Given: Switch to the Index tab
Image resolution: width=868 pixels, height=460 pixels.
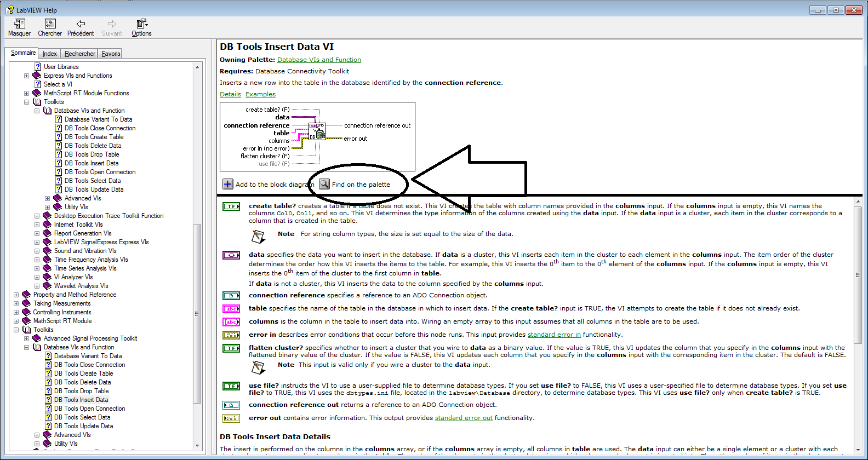Looking at the screenshot, I should pyautogui.click(x=49, y=54).
